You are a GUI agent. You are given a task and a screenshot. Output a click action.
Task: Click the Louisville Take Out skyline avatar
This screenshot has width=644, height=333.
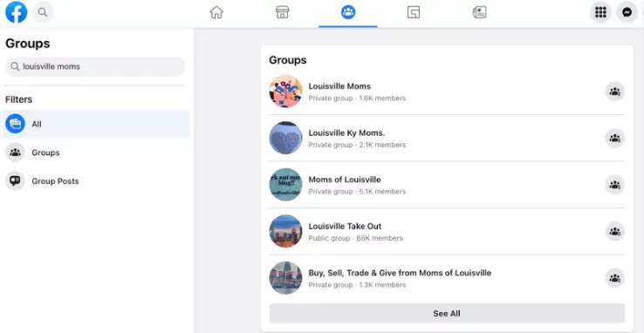(x=286, y=231)
